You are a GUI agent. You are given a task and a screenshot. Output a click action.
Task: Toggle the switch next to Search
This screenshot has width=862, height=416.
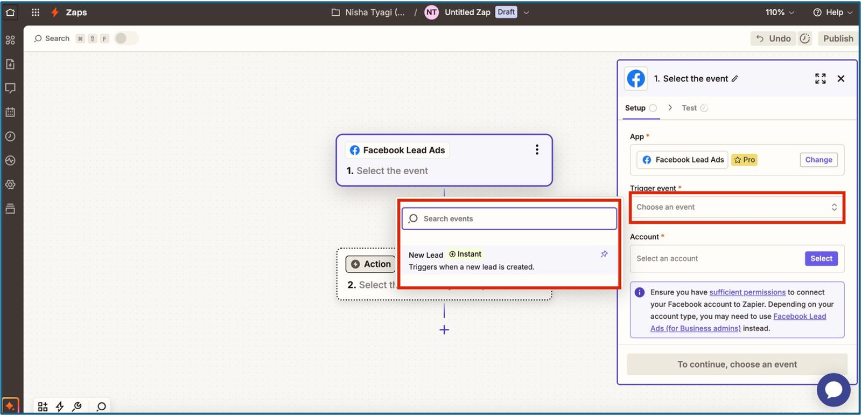pyautogui.click(x=126, y=38)
